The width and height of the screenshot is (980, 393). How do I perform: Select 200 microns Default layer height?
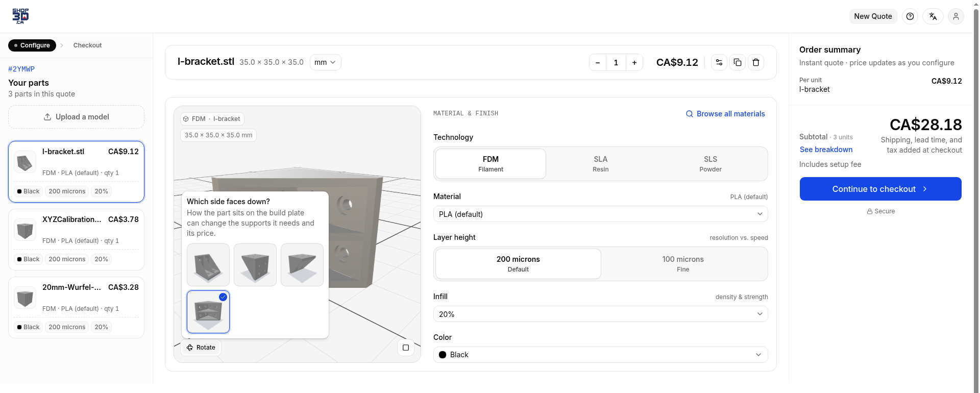pos(518,264)
